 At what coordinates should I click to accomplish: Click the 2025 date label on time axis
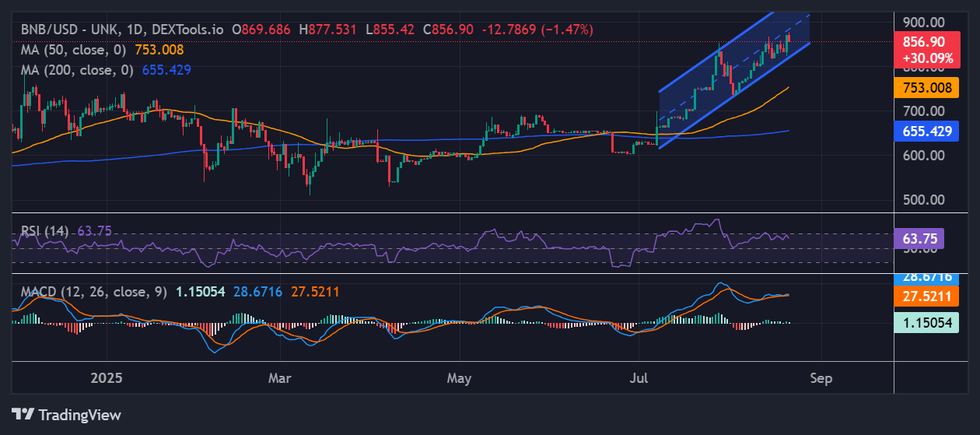click(107, 378)
